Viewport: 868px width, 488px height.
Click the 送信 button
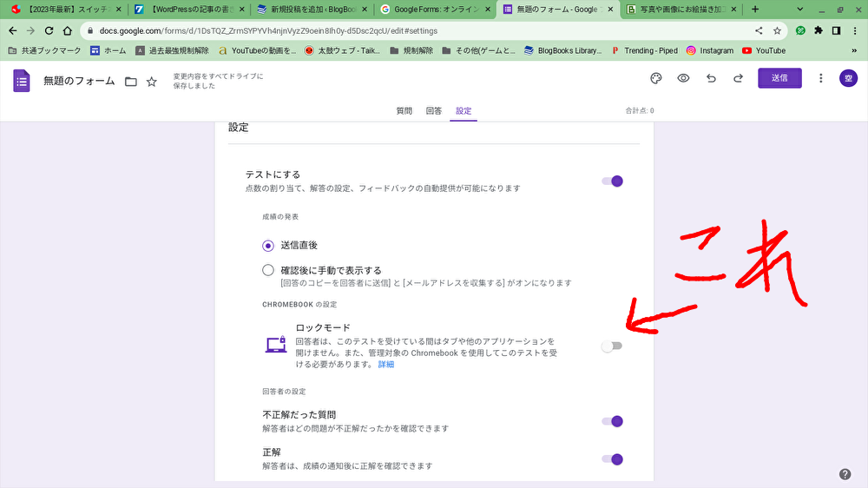(x=779, y=78)
